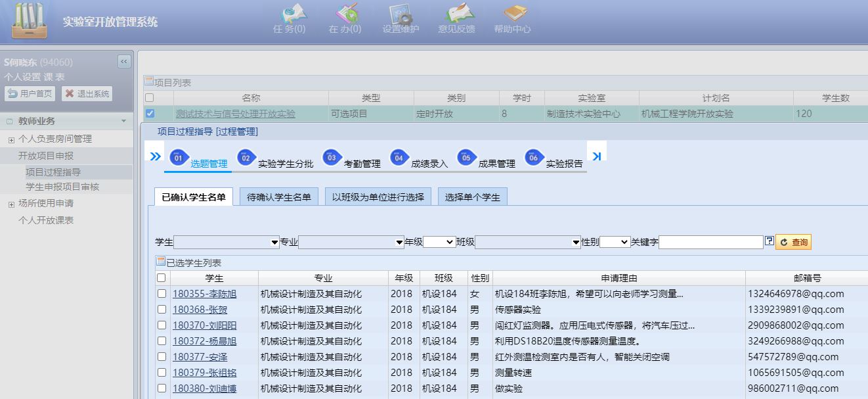
Task: Open the 年级 grade dropdown
Action: point(439,243)
